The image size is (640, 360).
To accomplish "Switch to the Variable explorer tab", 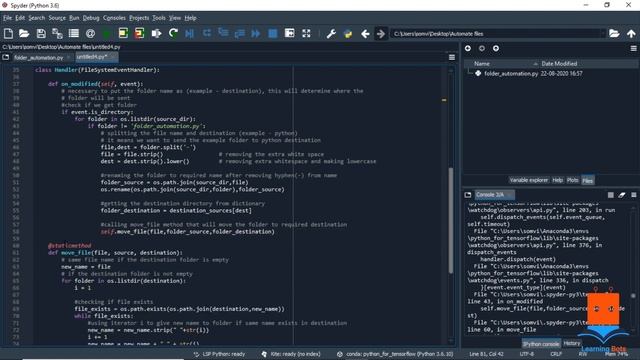I will (x=529, y=180).
